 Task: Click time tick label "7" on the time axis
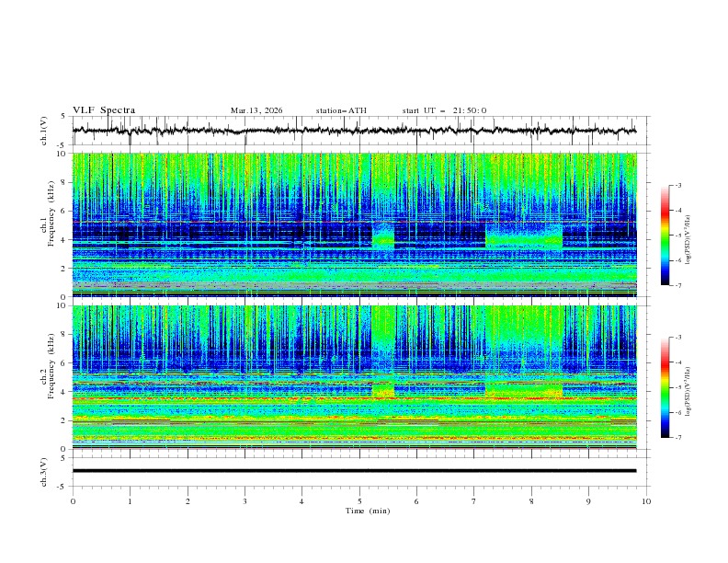point(474,501)
